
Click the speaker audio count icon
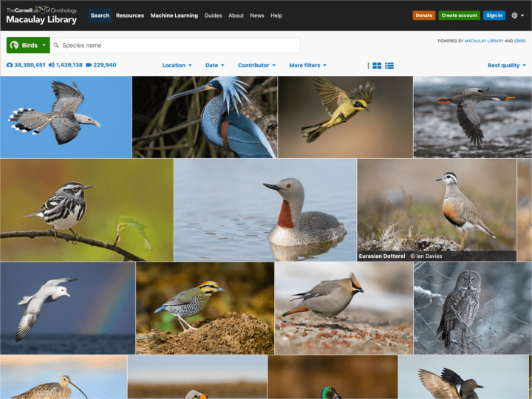(51, 65)
